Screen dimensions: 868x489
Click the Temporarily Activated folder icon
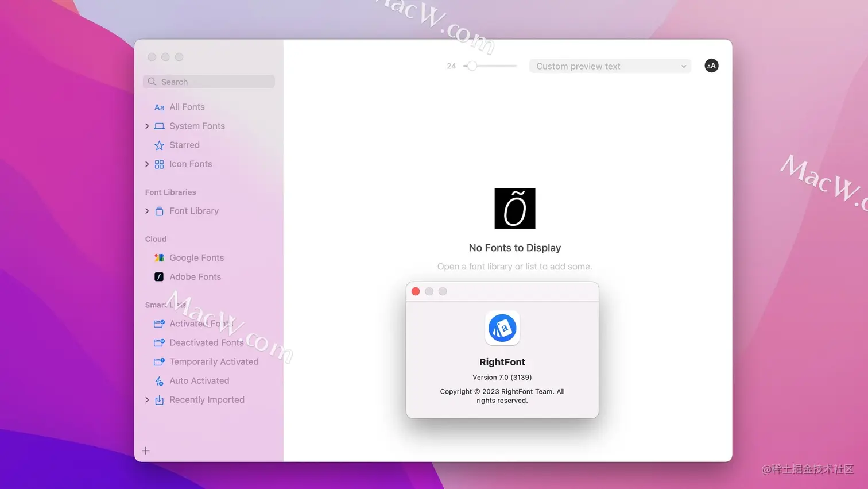(x=159, y=362)
